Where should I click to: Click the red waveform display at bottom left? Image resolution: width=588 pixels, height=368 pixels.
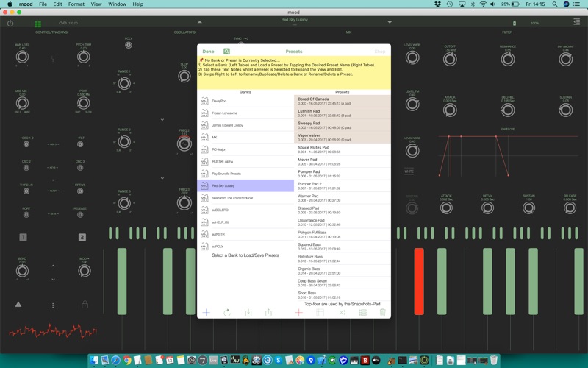coord(53,330)
